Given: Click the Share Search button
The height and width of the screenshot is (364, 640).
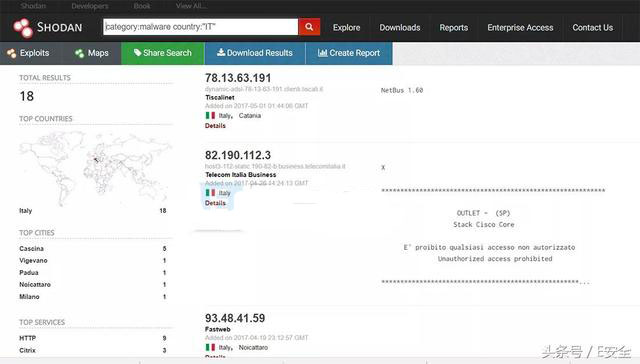Looking at the screenshot, I should coord(163,53).
